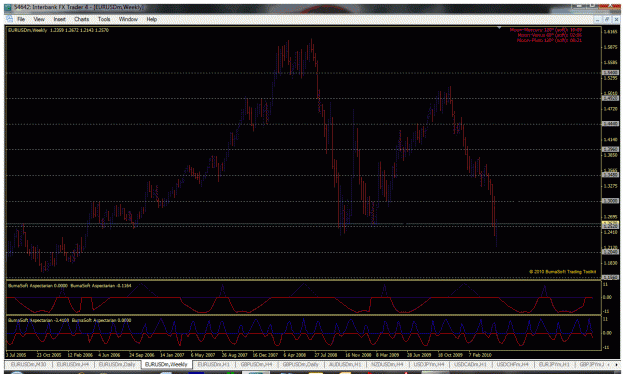Open the Tools menu

[x=104, y=19]
